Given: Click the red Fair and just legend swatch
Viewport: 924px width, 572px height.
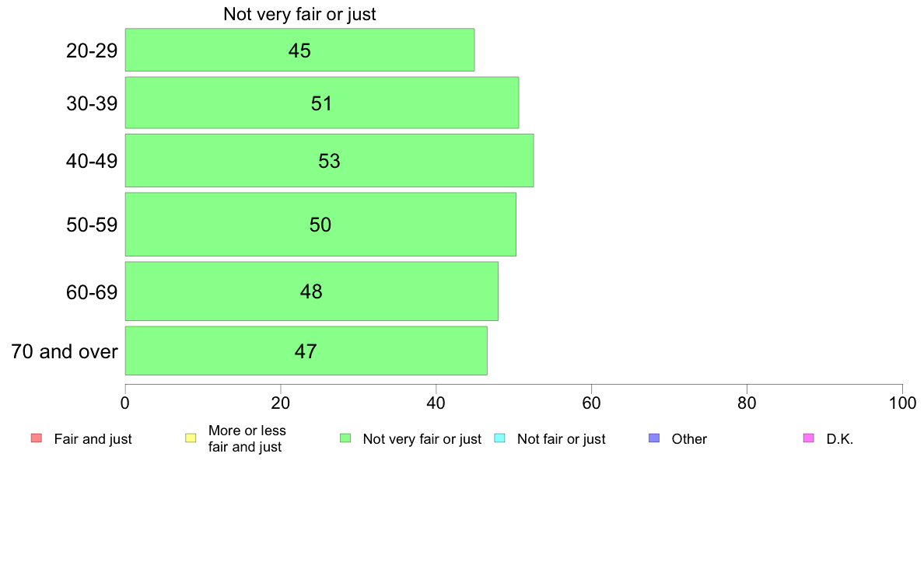Looking at the screenshot, I should tap(37, 438).
